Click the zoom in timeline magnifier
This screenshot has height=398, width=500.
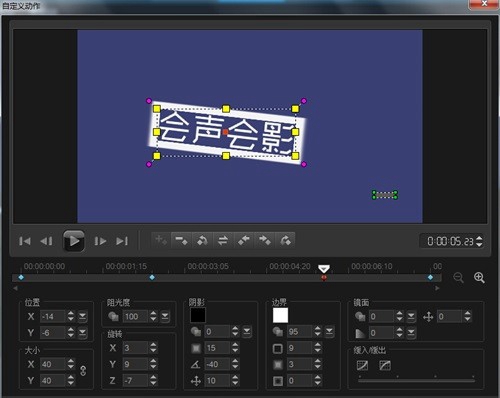pyautogui.click(x=479, y=277)
